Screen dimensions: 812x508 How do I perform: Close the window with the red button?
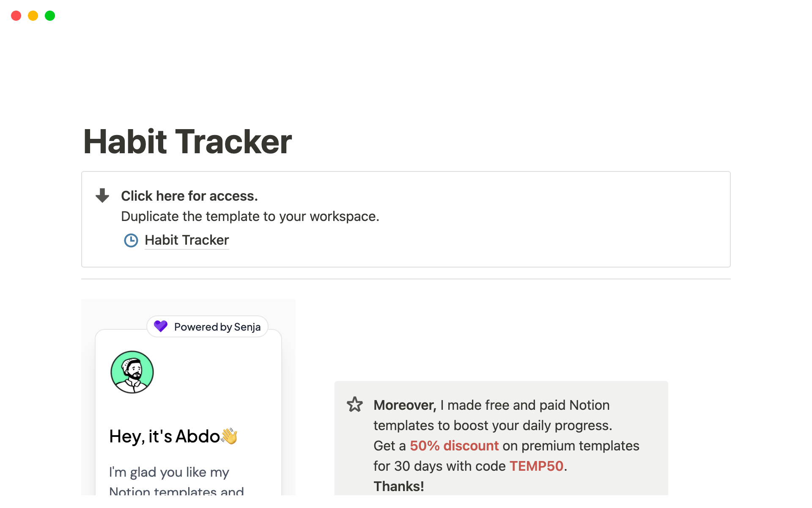16,16
